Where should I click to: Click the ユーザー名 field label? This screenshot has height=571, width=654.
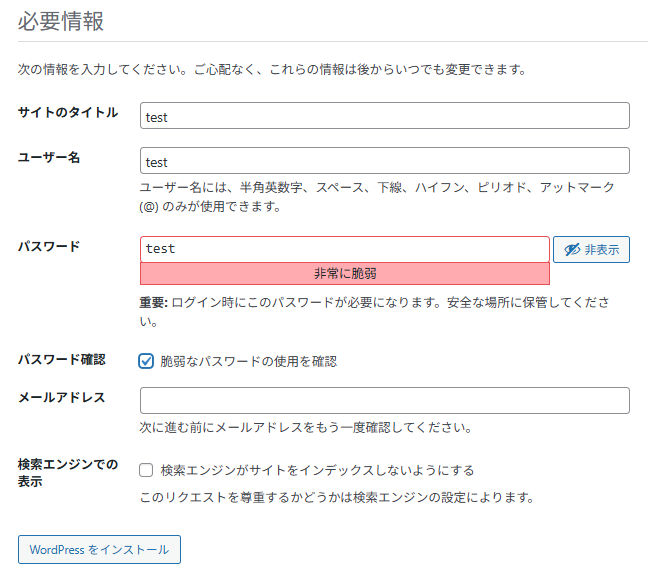(49, 157)
